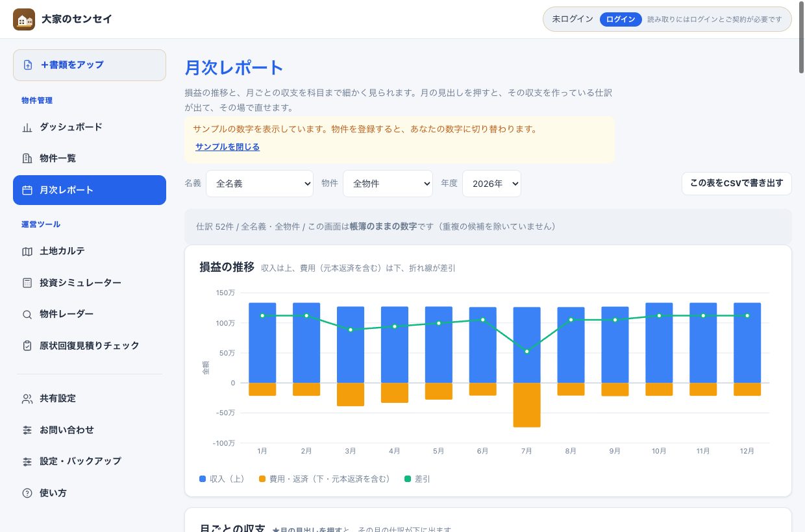The width and height of the screenshot is (805, 532).
Task: Select the 月次レポート sidebar item
Action: pyautogui.click(x=90, y=190)
